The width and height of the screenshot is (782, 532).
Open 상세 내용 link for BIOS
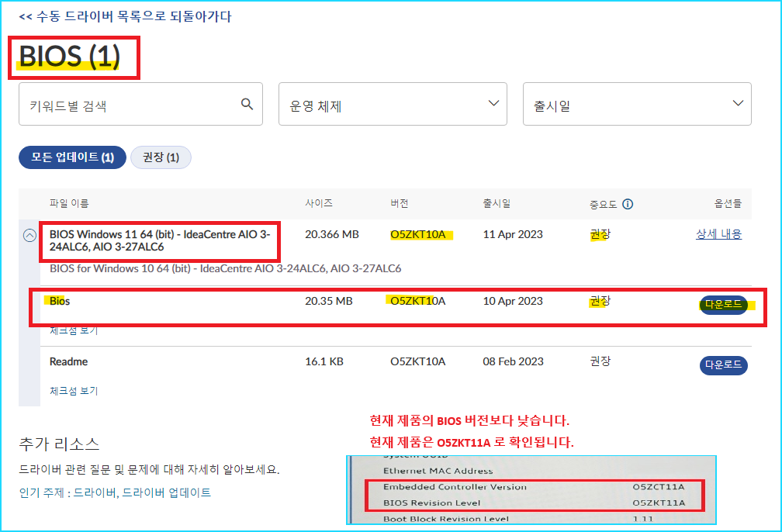pyautogui.click(x=718, y=234)
